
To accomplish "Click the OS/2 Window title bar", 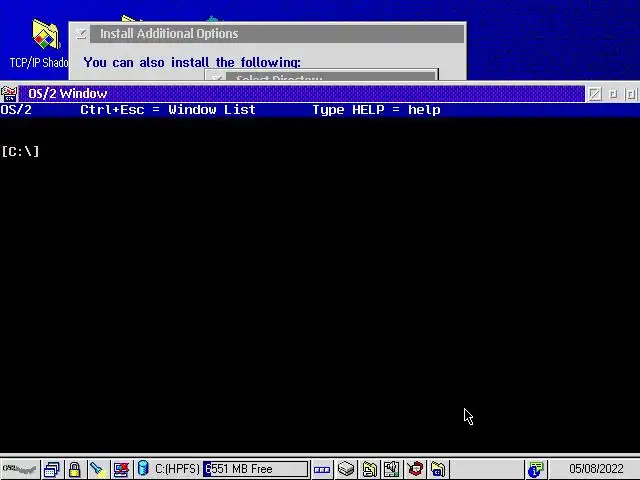I will click(302, 93).
